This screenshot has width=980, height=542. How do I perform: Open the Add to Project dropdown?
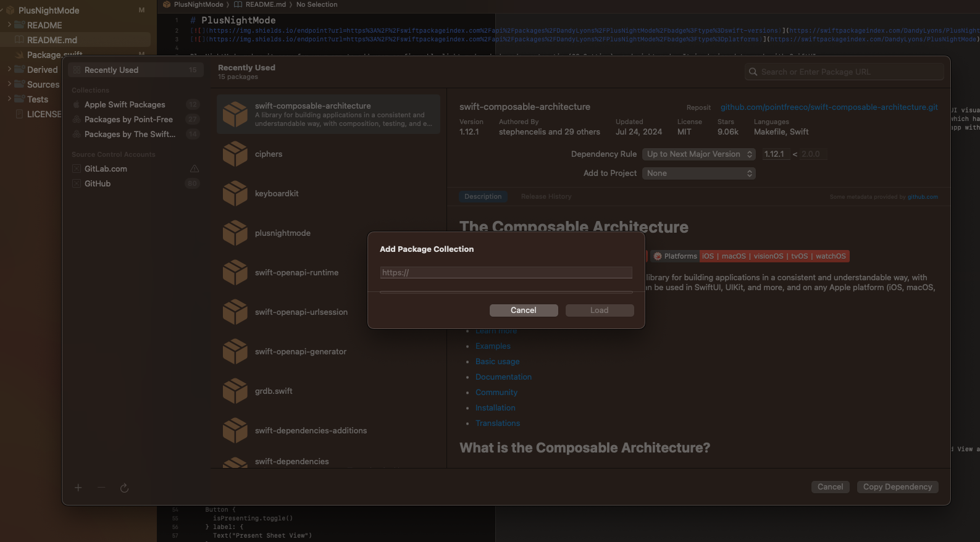699,173
